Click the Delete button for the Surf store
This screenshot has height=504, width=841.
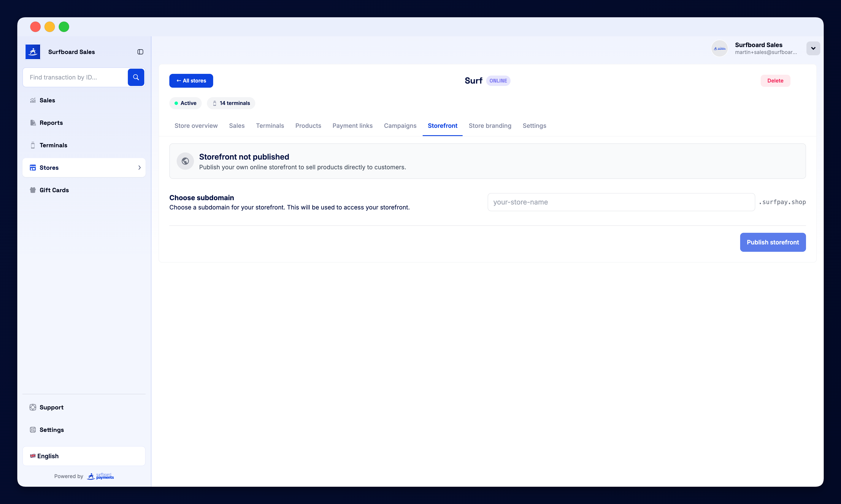(775, 81)
